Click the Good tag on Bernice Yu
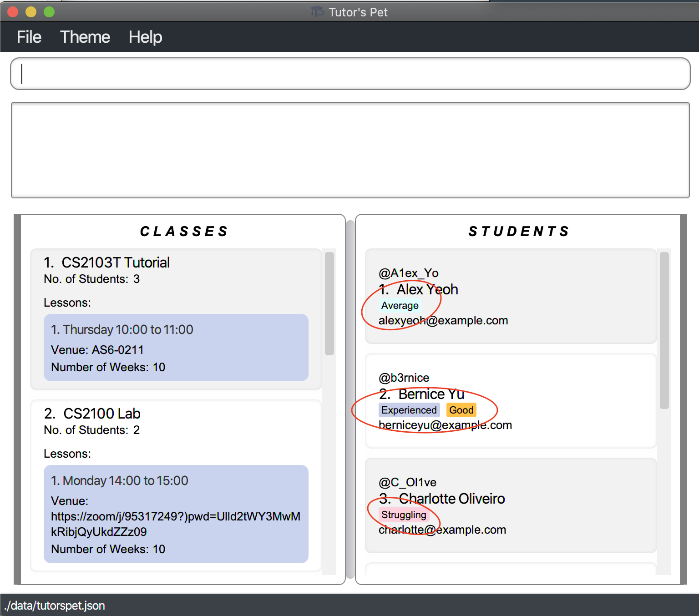 (x=461, y=410)
